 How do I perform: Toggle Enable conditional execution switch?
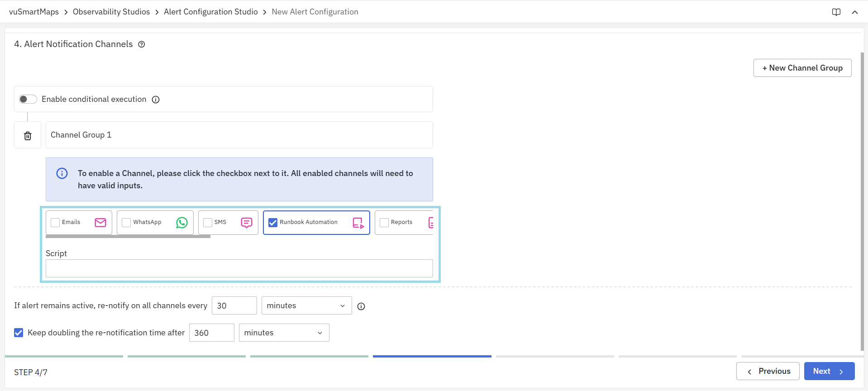[28, 99]
